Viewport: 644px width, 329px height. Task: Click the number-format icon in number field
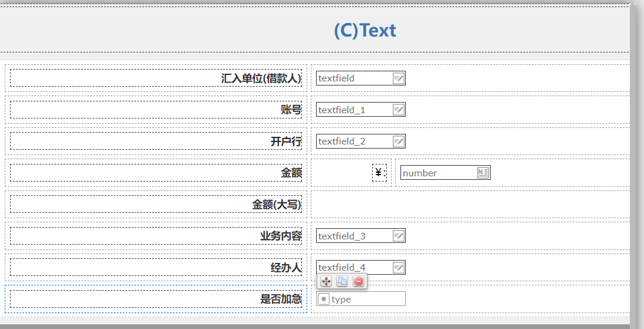coord(483,173)
